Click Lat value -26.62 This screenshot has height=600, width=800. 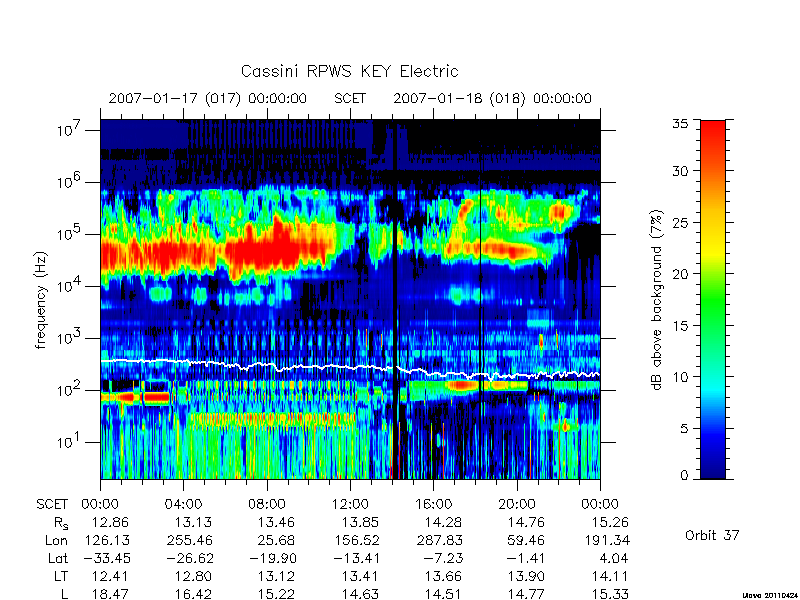[189, 558]
